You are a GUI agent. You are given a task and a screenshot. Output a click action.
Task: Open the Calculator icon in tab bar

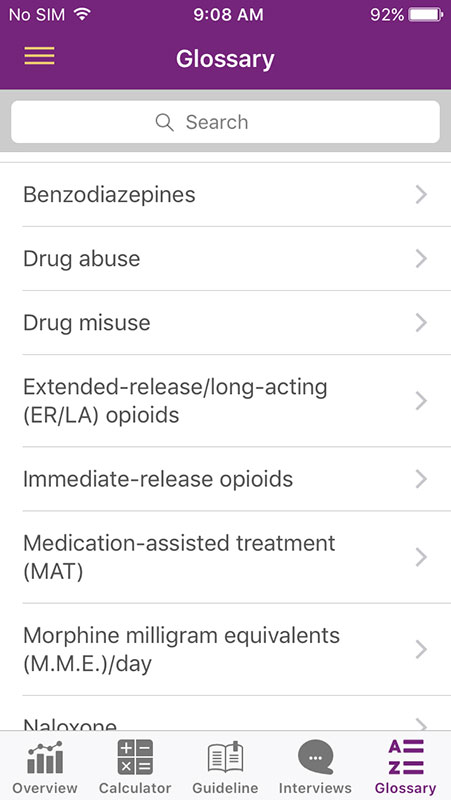(x=135, y=757)
